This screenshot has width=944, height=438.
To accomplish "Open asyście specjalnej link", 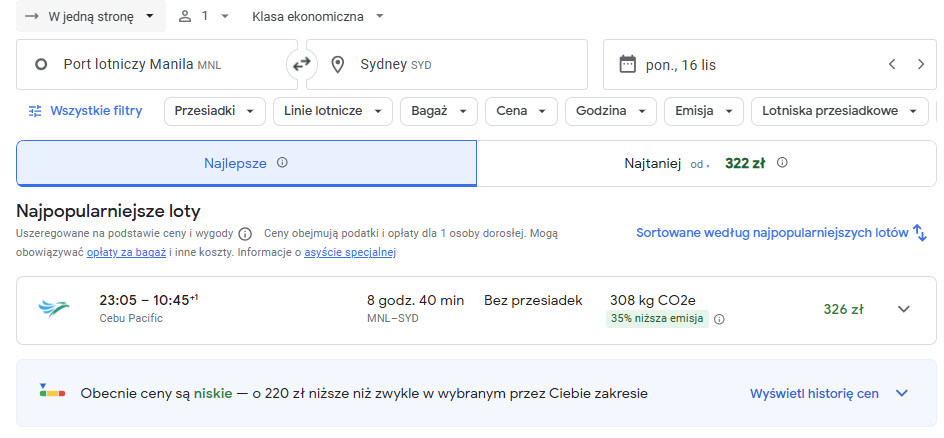I will (x=350, y=253).
